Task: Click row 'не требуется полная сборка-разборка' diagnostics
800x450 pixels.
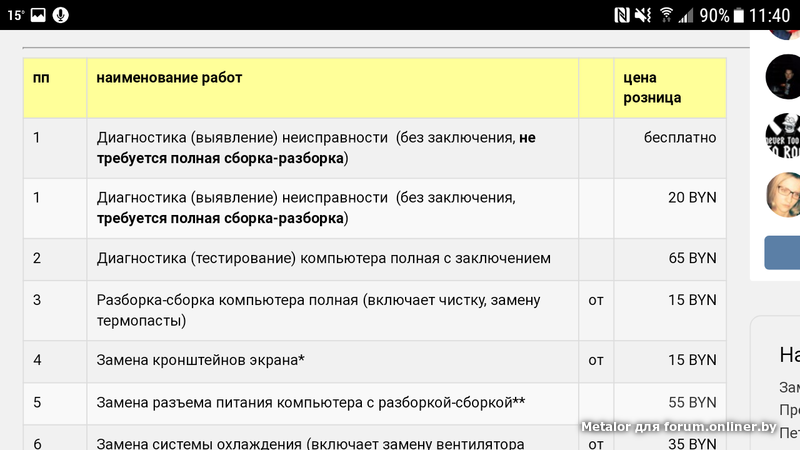Action: click(x=332, y=148)
